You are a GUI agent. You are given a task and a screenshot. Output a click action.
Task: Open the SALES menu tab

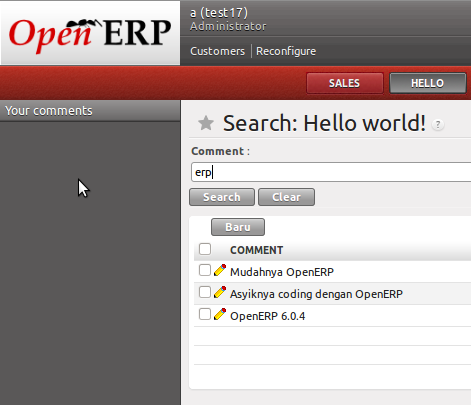(x=345, y=83)
